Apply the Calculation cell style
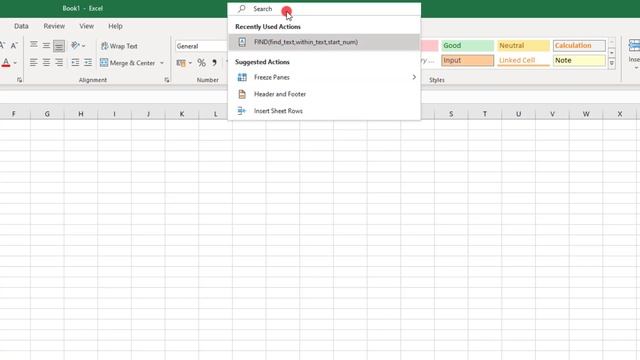 [579, 45]
